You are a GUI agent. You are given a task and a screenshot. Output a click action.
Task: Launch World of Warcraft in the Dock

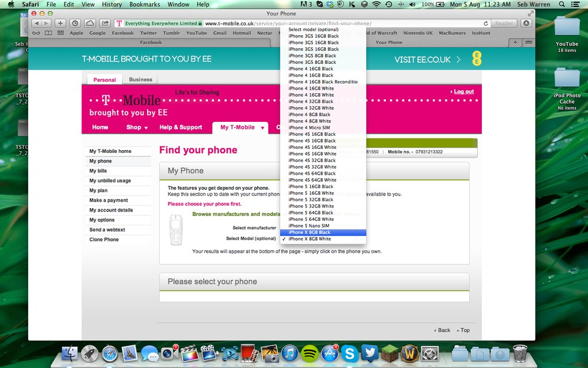(409, 354)
